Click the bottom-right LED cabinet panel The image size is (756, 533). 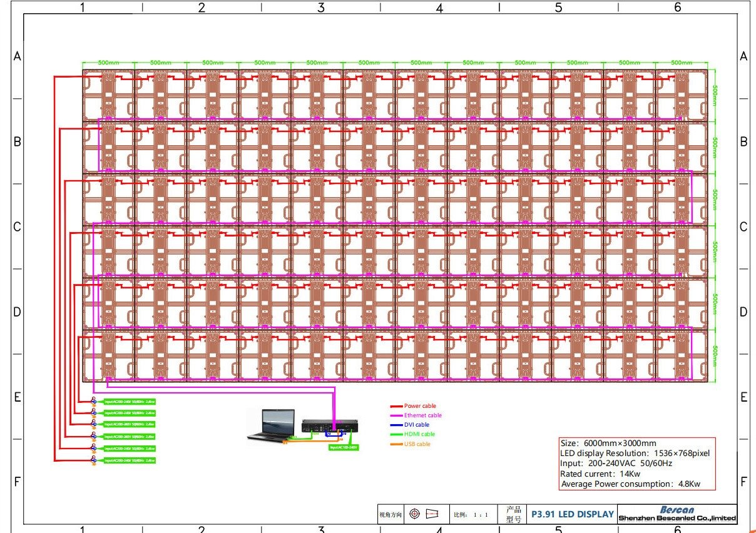point(681,355)
